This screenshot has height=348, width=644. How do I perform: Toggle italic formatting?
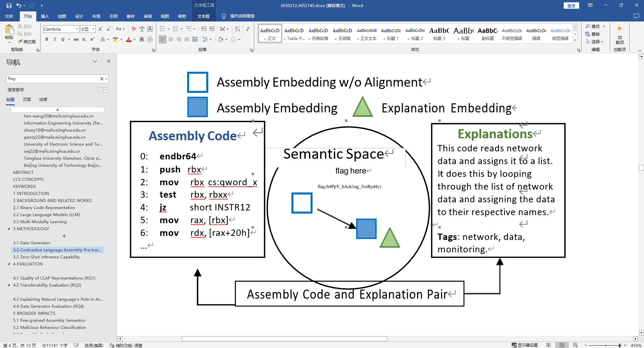55,39
